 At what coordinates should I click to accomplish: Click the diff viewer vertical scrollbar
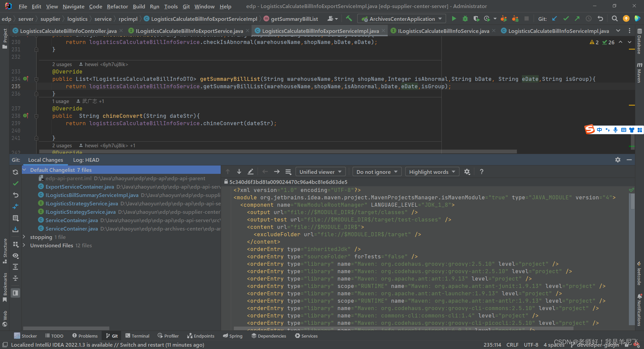[x=632, y=201]
